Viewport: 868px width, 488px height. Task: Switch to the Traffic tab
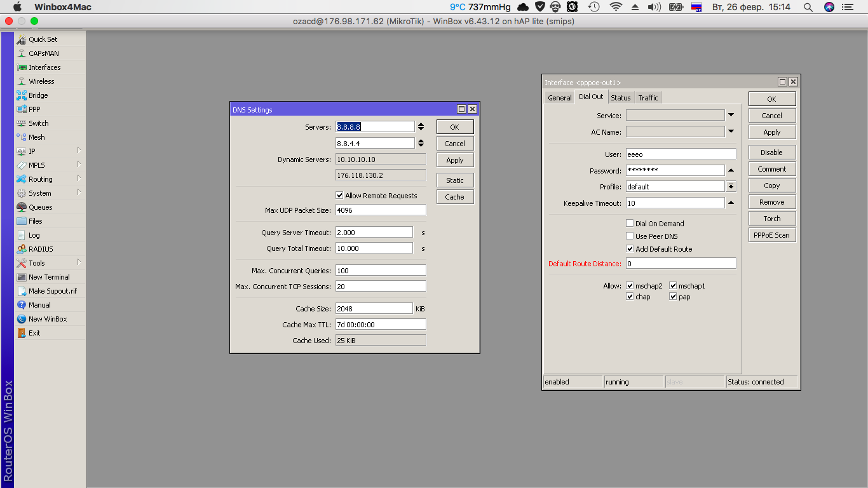point(648,97)
